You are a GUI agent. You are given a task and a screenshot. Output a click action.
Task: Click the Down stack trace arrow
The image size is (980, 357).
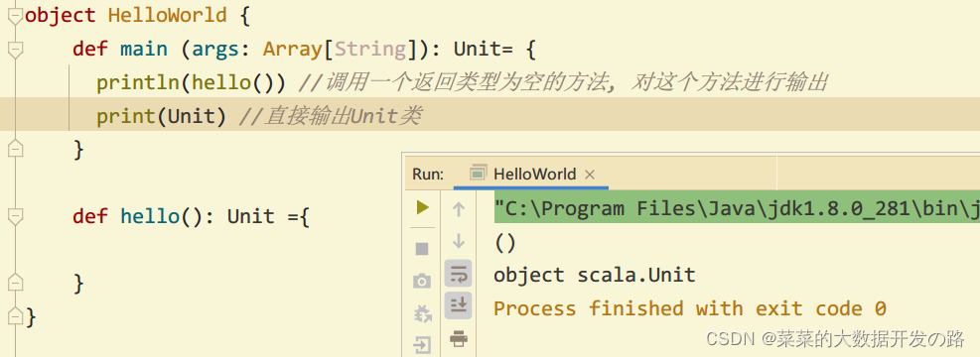459,241
